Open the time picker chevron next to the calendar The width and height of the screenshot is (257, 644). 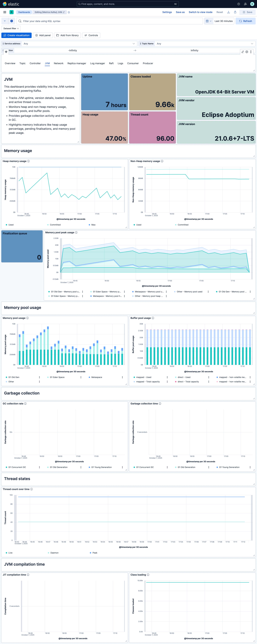click(211, 21)
